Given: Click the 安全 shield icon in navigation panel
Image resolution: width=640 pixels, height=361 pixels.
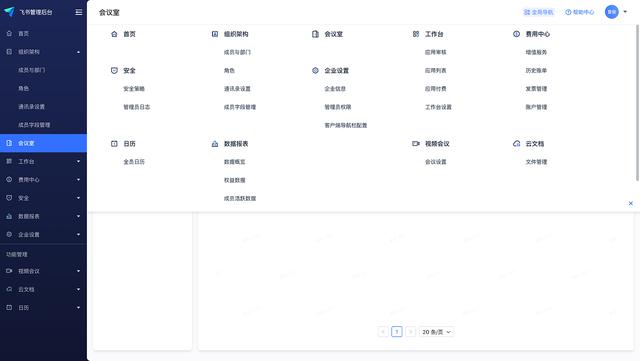Looking at the screenshot, I should click(114, 70).
